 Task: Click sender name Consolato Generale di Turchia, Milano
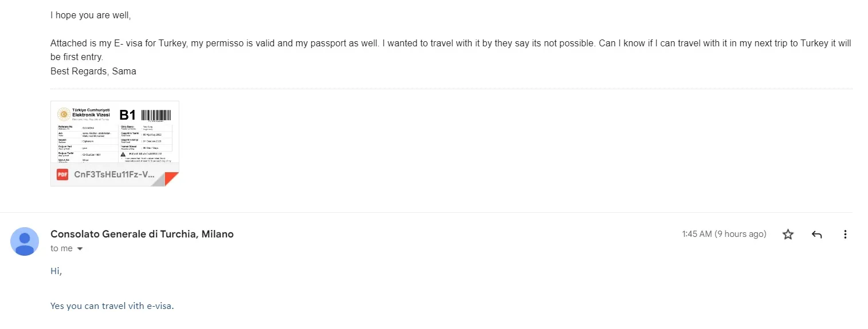coord(142,234)
